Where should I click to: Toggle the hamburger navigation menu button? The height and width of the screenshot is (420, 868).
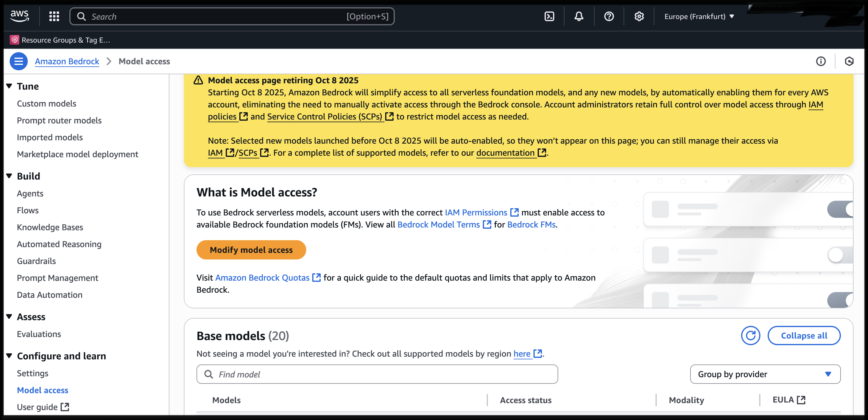[x=18, y=61]
